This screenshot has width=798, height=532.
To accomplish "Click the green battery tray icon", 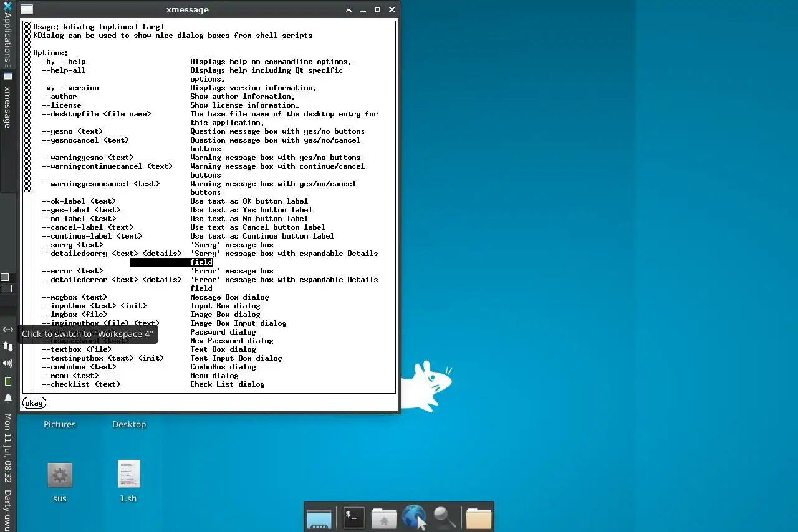I will pyautogui.click(x=7, y=381).
